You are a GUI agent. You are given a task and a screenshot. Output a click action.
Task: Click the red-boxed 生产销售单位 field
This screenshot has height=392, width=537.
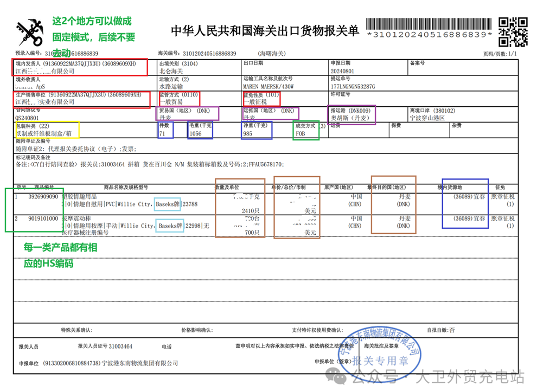(81, 98)
